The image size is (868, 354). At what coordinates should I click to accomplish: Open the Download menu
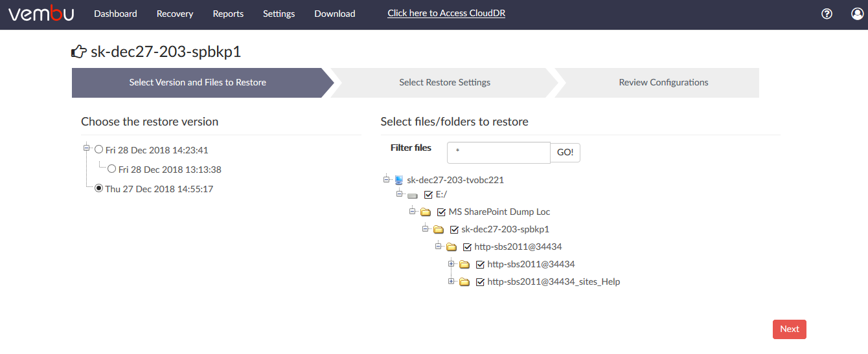[x=335, y=14]
